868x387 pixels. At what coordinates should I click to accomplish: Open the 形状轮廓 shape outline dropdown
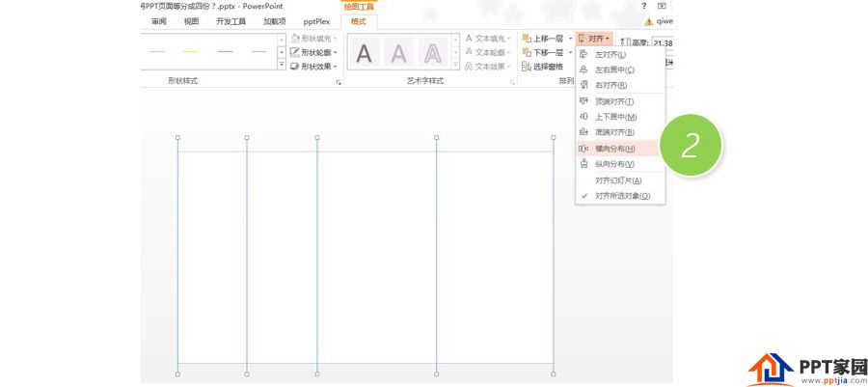coord(313,52)
